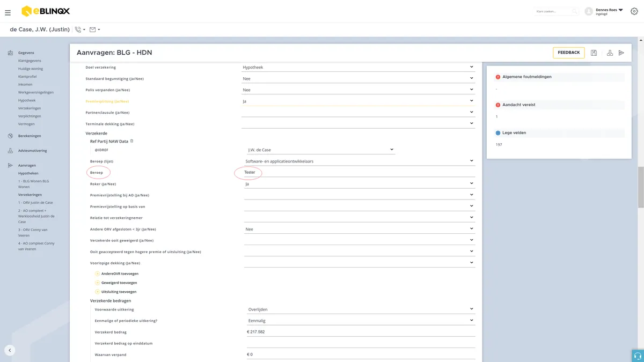Click the FEEDBACK button
The image size is (644, 362).
569,53
